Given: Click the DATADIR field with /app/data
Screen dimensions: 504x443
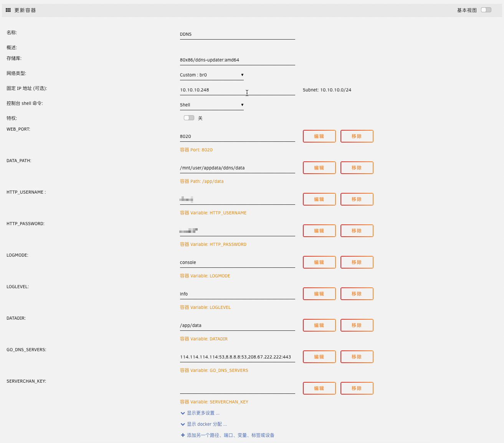Looking at the screenshot, I should 238,325.
